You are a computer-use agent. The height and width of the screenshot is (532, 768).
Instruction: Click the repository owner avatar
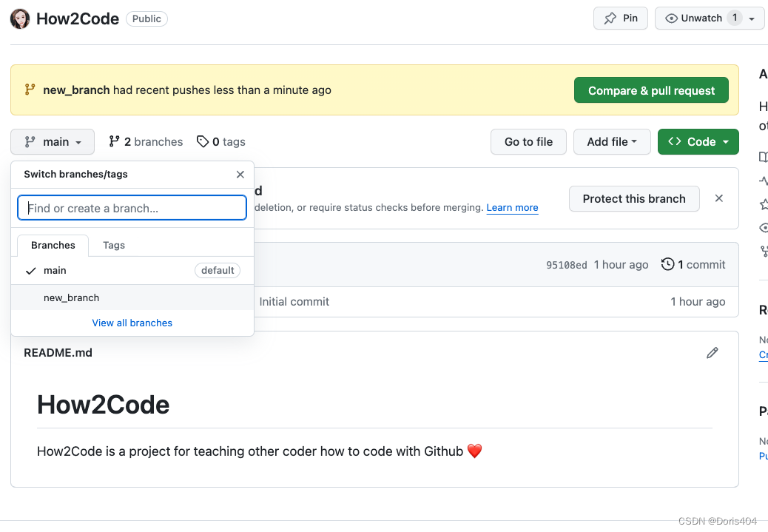(20, 18)
